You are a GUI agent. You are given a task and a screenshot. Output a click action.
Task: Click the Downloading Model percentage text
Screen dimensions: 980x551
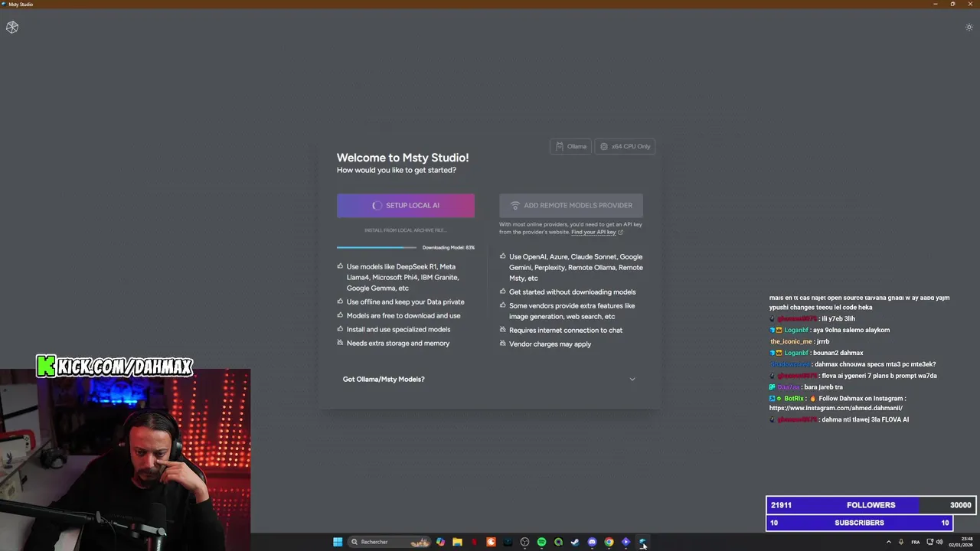(x=449, y=247)
